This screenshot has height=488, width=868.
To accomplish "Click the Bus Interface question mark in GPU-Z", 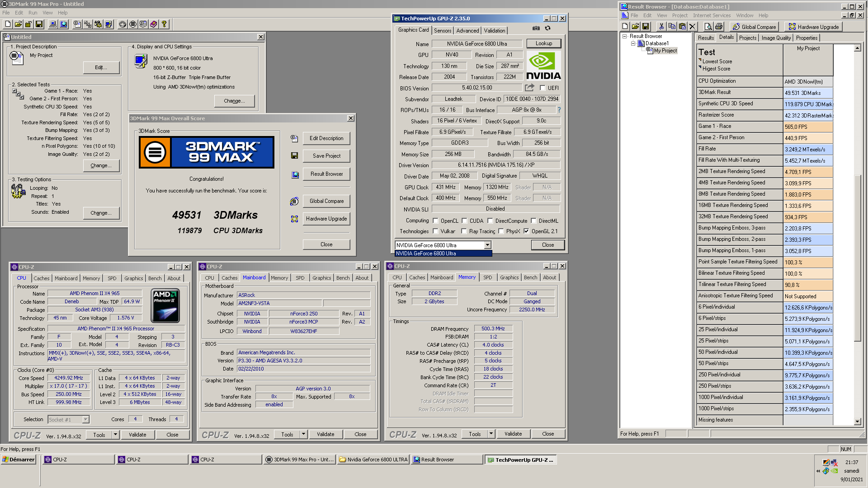I will tap(559, 110).
